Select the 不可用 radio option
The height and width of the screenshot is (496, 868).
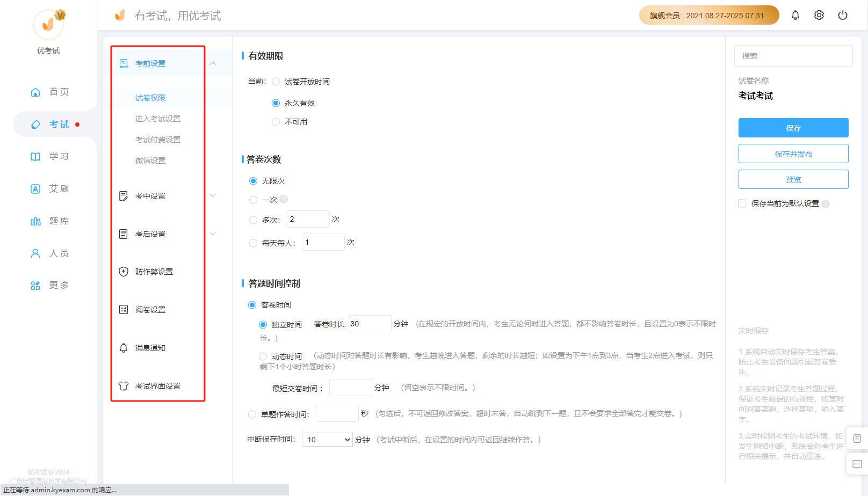[x=276, y=122]
